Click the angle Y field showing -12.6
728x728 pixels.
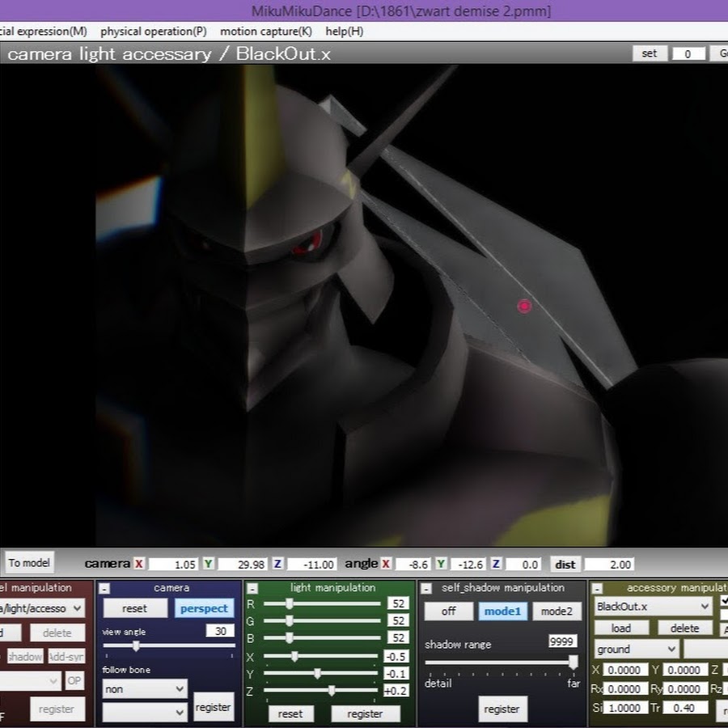pos(468,565)
